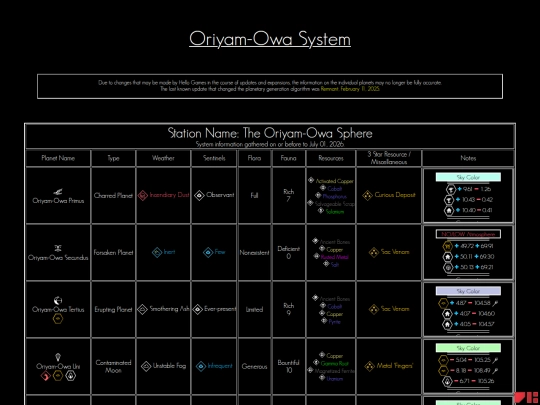Click the Rusted Metal resource icon
This screenshot has height=405, width=540.
[316, 256]
